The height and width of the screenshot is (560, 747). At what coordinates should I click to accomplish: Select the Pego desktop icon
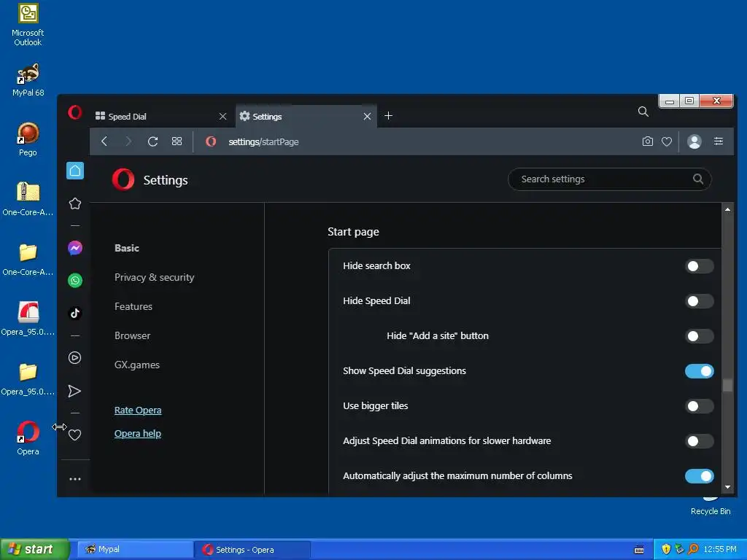pos(28,139)
